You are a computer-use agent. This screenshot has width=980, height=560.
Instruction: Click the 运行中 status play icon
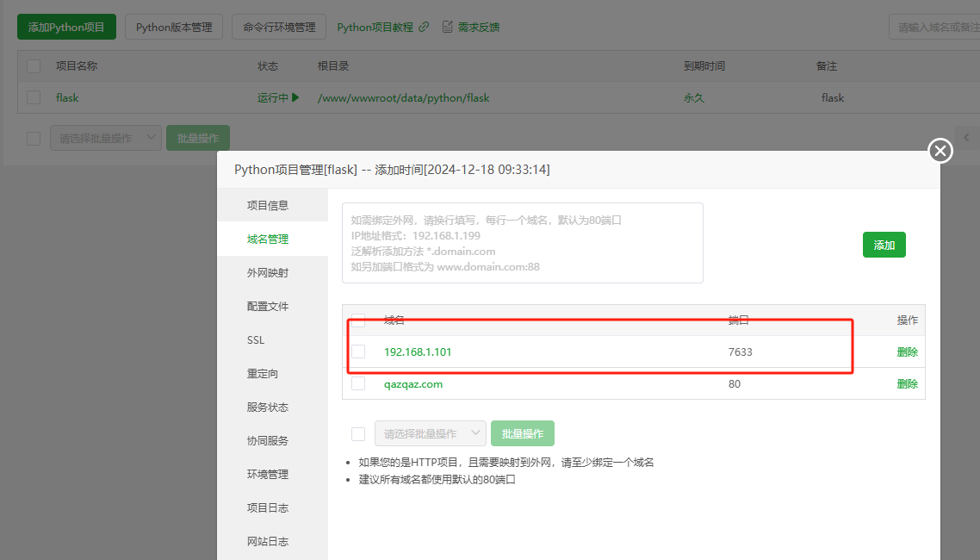pos(295,97)
